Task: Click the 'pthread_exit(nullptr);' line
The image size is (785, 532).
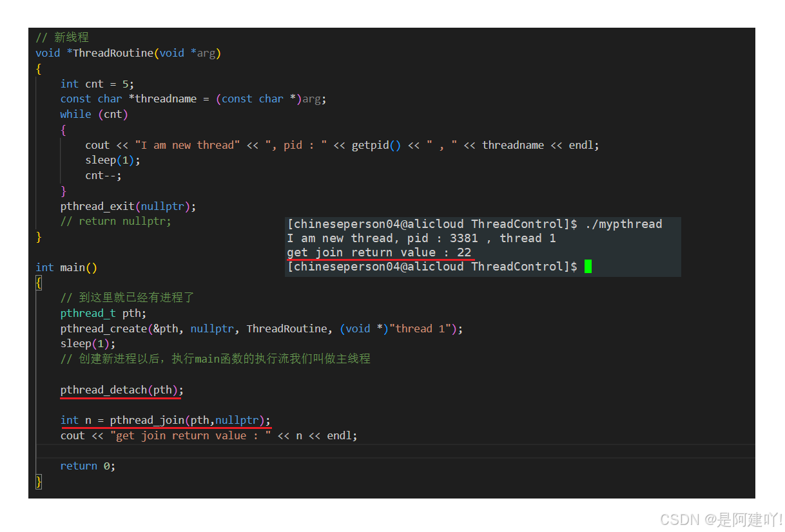Action: point(128,206)
